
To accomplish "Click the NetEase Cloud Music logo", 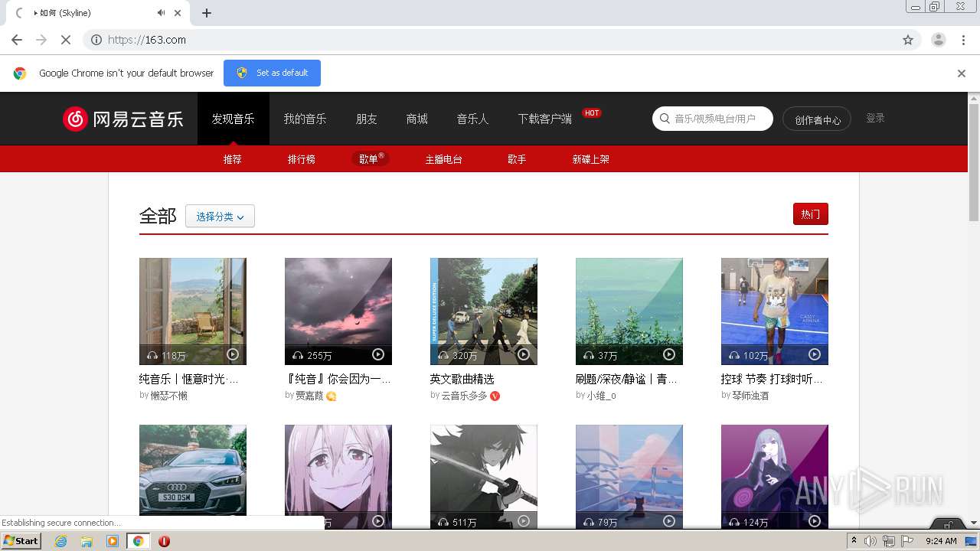I will [123, 119].
